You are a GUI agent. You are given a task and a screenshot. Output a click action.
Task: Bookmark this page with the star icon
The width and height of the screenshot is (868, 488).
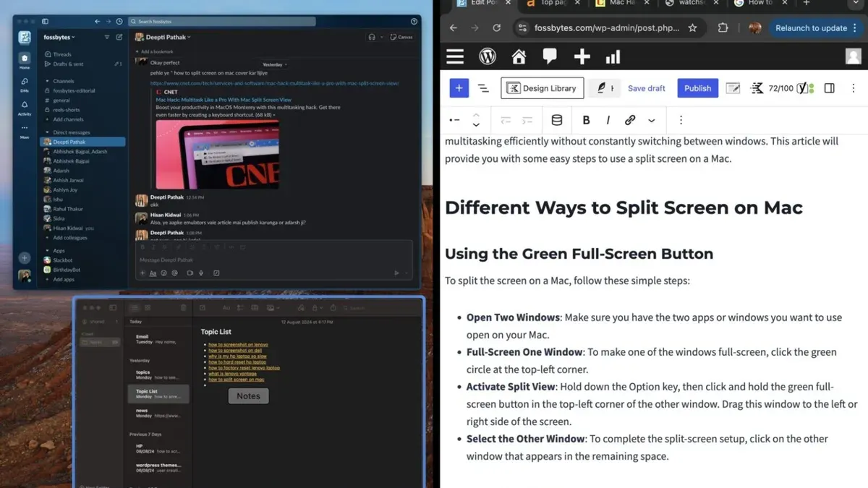tap(692, 28)
